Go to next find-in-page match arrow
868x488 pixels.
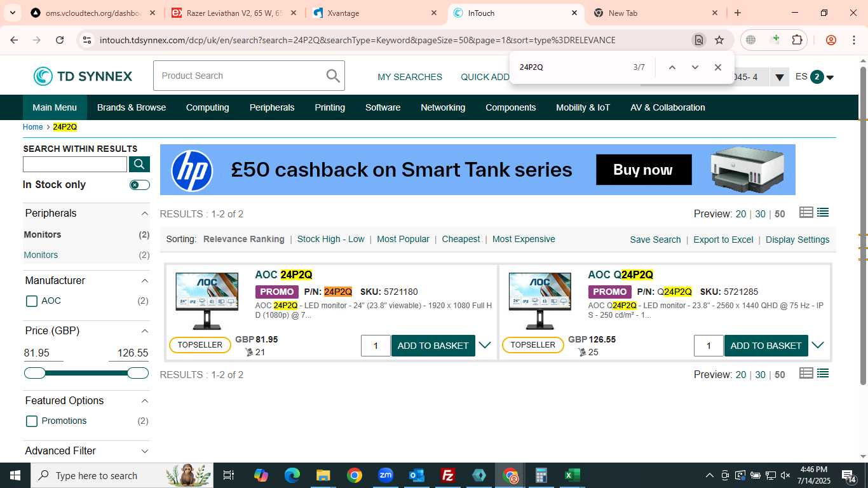click(x=695, y=67)
